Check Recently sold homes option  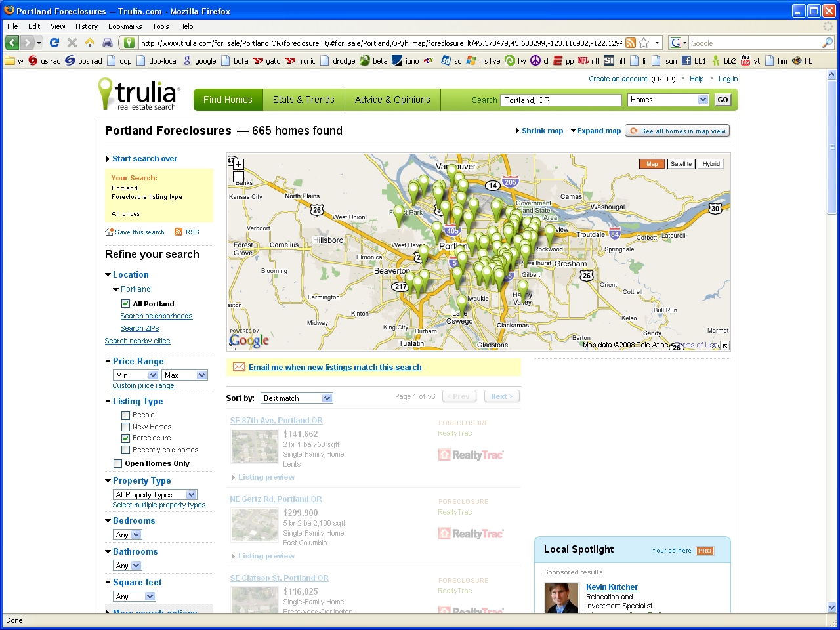[x=125, y=450]
